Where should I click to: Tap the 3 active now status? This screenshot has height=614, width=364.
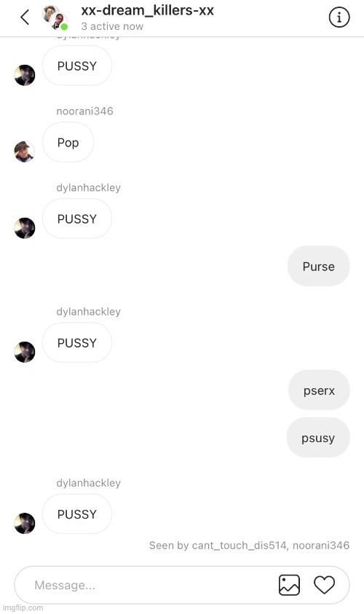point(112,26)
